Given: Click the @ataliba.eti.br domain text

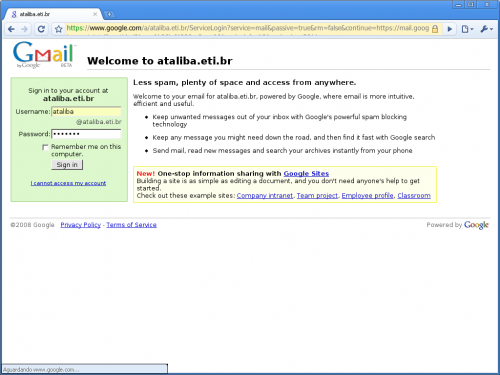Looking at the screenshot, I should [x=99, y=122].
